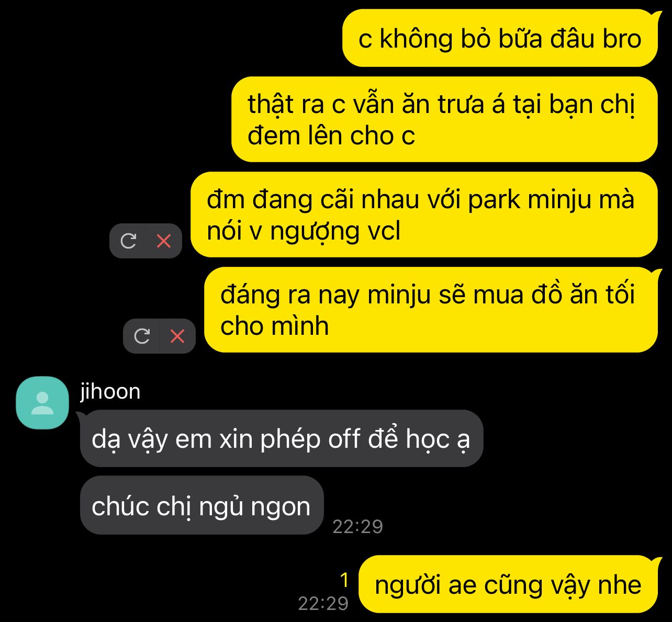Tap the 22:29 timestamp beside 'người ae cũng vậy nhe'
This screenshot has height=622, width=672.
323,603
